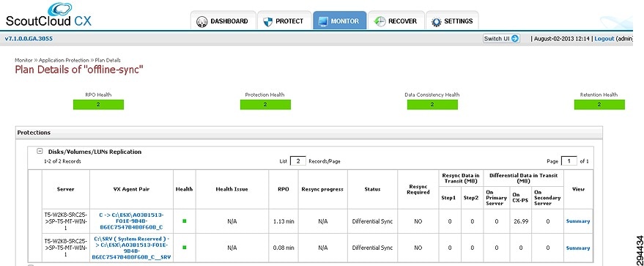Click the Protection Health green bar
The image size is (644, 266).
(265, 105)
